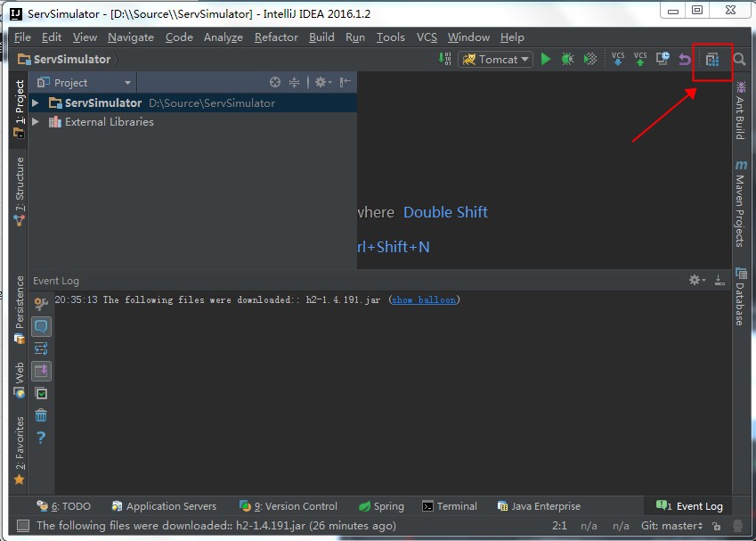Open Project panel gear settings
The width and height of the screenshot is (756, 541).
(322, 82)
